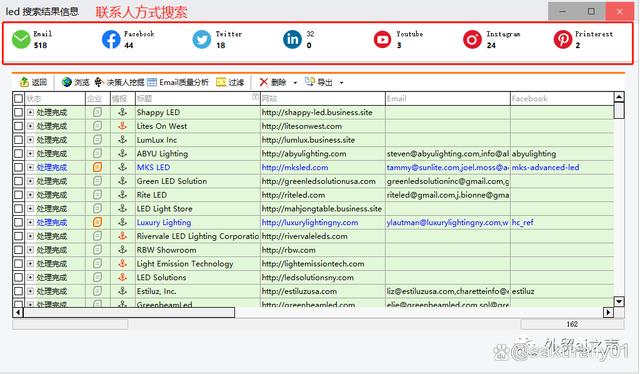Screen dimensions: 640x374
Task: Click the http://rbw.com website cell
Action: [x=322, y=250]
